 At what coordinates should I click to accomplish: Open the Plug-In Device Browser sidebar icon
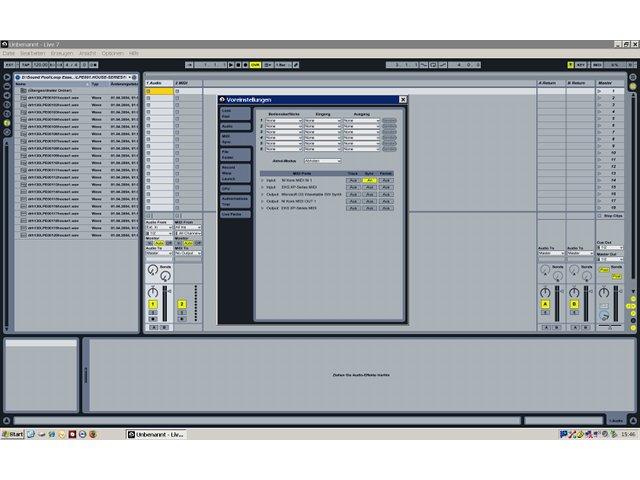[7, 95]
